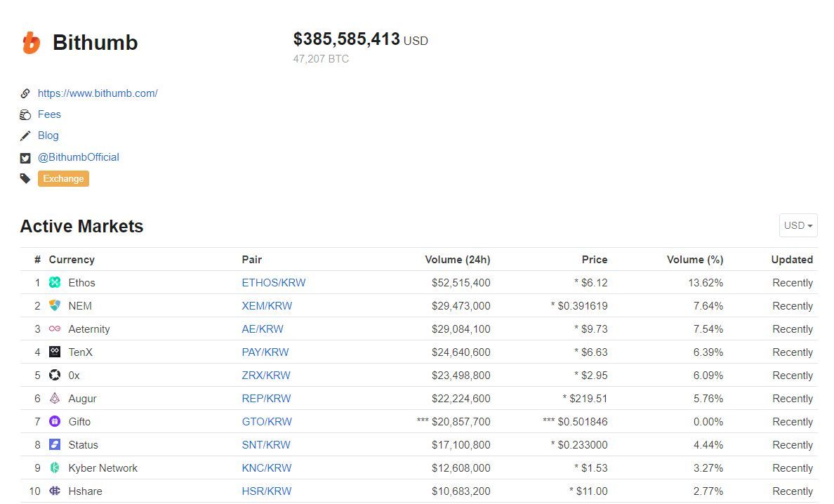Select the Gifto currency icon

click(x=55, y=421)
